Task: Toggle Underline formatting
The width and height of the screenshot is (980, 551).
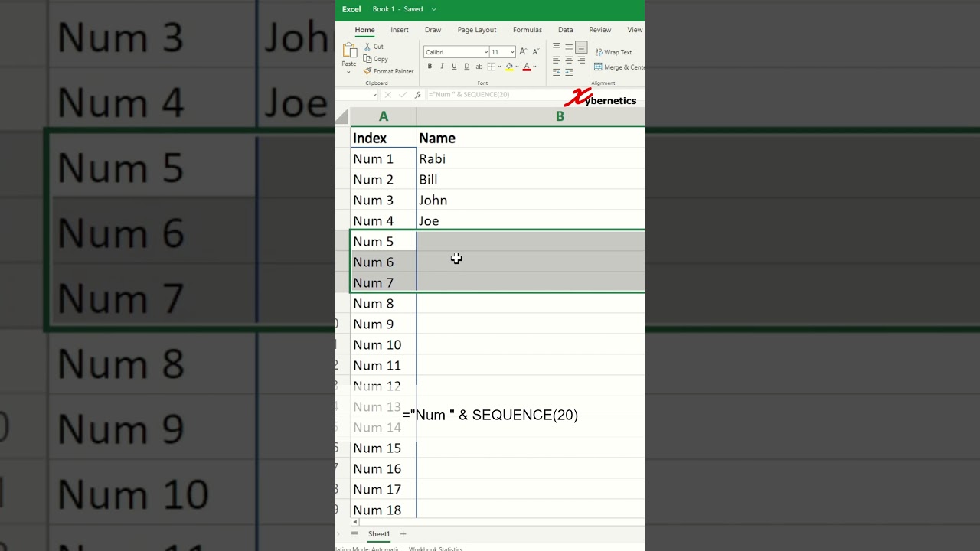Action: (x=454, y=67)
